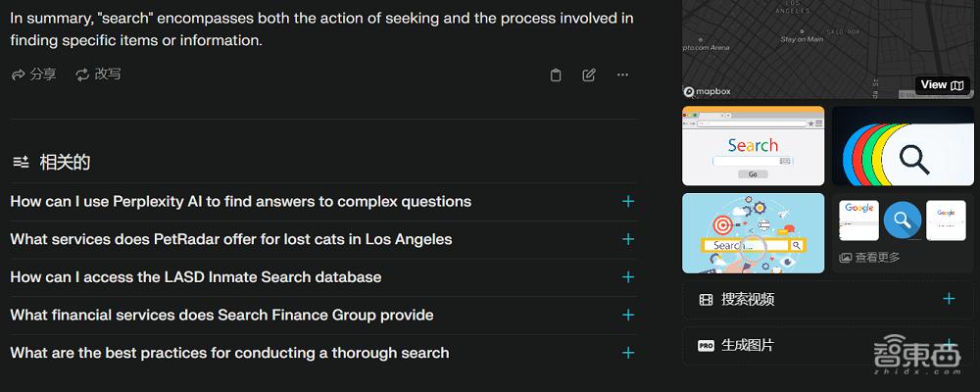Click the rewrite arrows icon
This screenshot has width=980, height=392.
coord(82,75)
